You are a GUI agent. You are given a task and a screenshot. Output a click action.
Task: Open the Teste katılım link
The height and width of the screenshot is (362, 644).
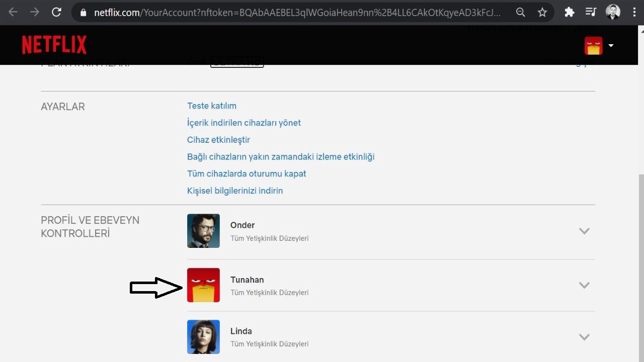[x=212, y=106]
